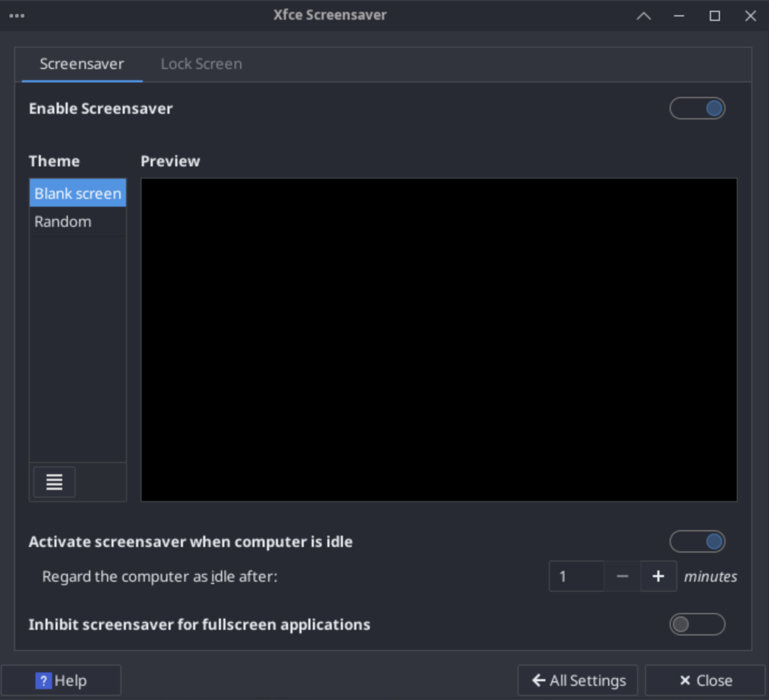Decrease idle minutes with minus button
The width and height of the screenshot is (769, 700).
pyautogui.click(x=622, y=576)
